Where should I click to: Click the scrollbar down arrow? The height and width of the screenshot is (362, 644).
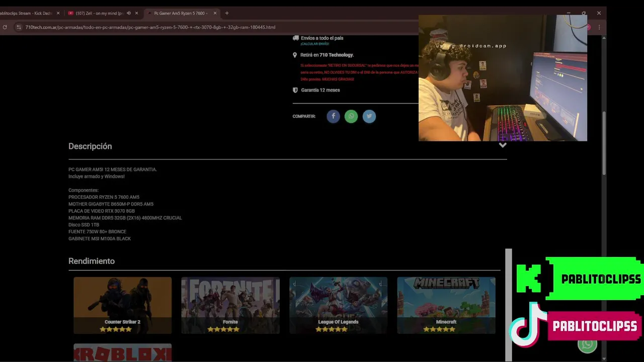pos(604,358)
